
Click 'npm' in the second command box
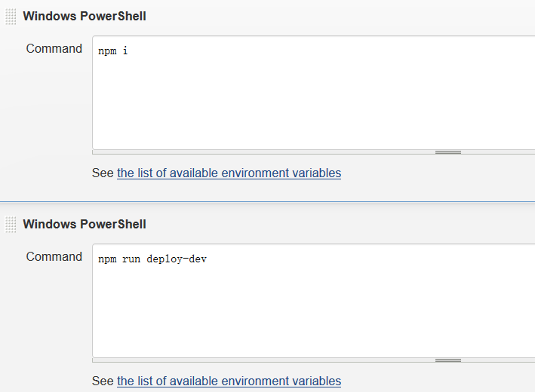(107, 260)
